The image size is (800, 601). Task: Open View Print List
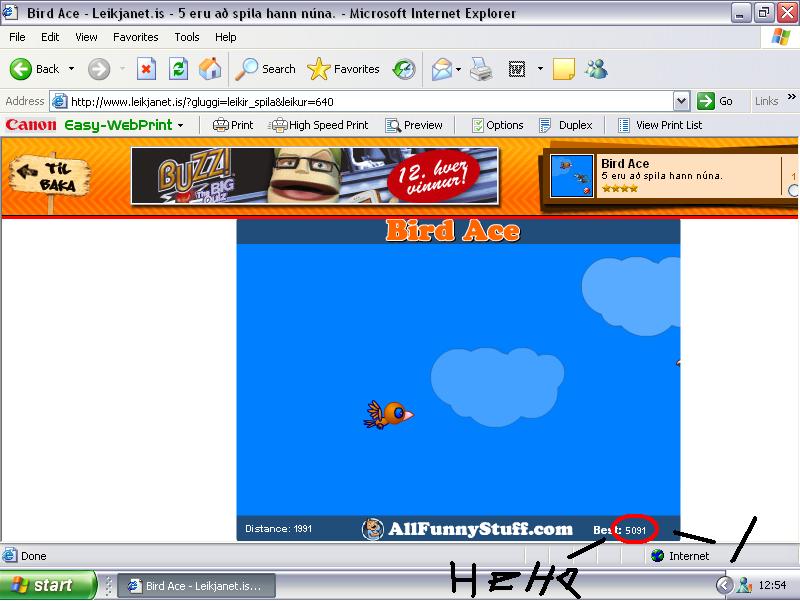[660, 125]
